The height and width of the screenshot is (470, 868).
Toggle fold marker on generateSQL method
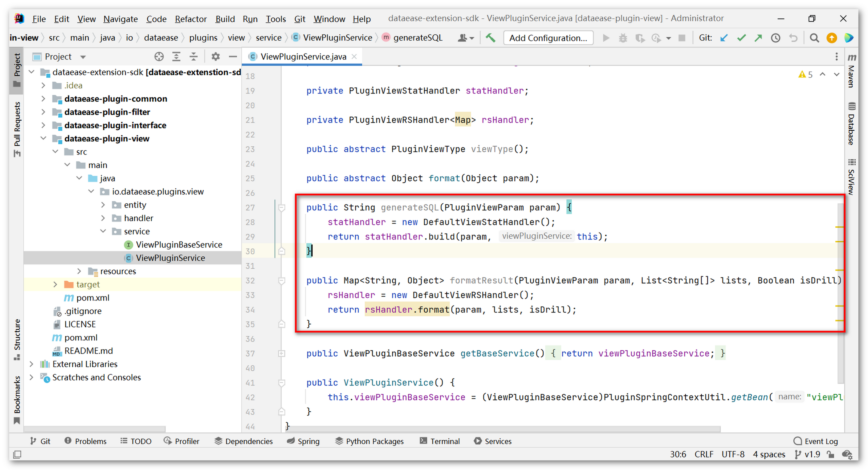282,208
